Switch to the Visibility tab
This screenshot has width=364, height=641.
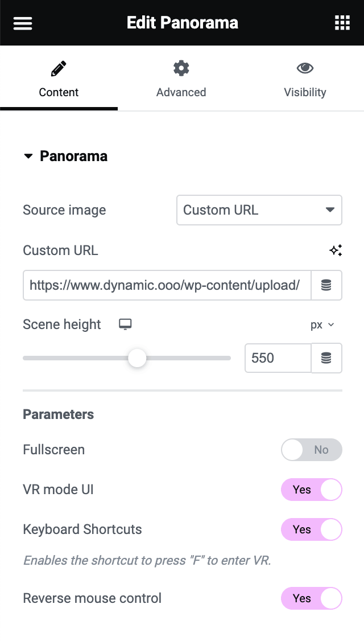[x=305, y=79]
